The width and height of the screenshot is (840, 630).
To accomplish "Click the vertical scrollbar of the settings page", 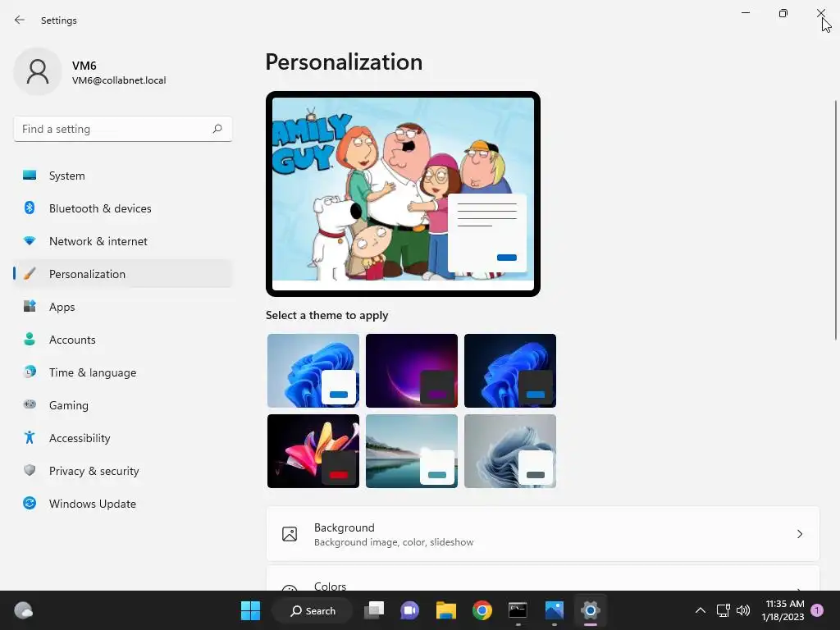I will point(835,220).
